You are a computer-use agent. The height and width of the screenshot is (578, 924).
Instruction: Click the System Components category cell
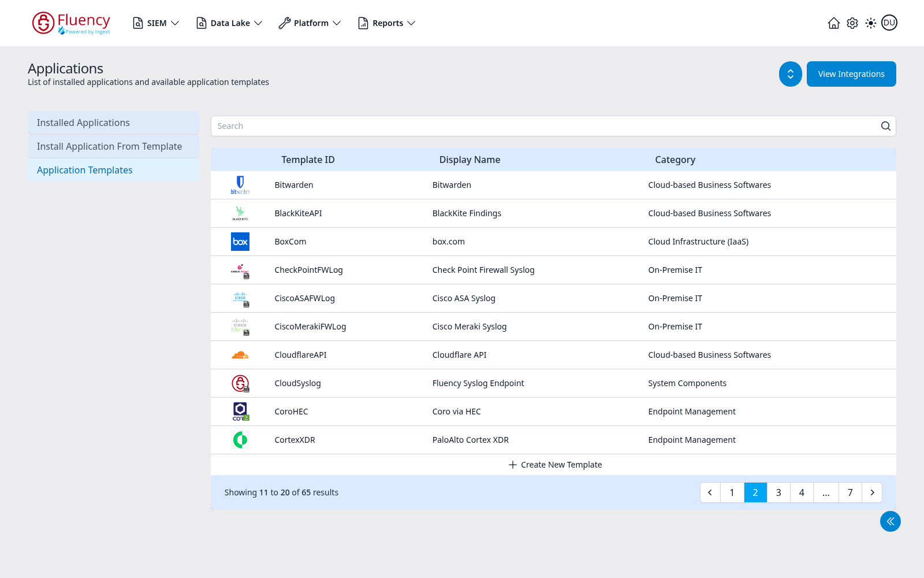687,383
